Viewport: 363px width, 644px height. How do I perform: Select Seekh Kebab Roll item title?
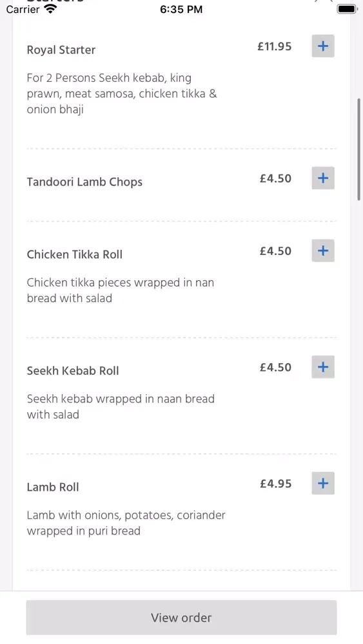click(73, 371)
